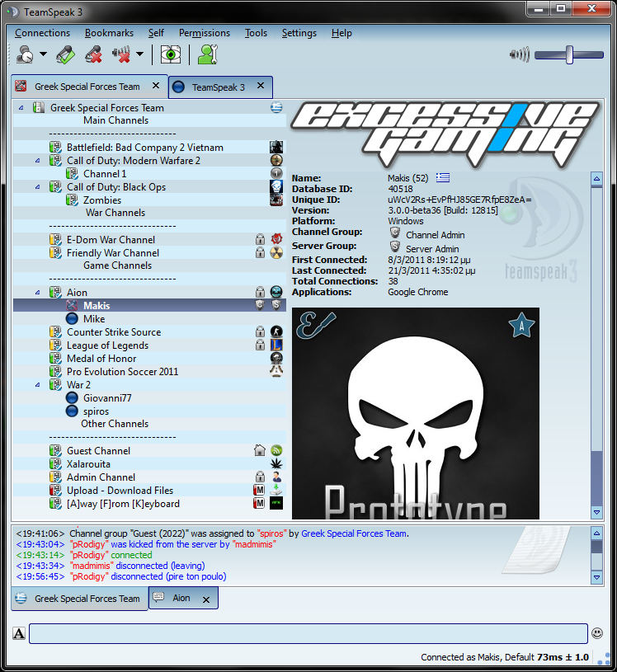
Task: Open the contacts manager green person icon
Action: (x=208, y=54)
